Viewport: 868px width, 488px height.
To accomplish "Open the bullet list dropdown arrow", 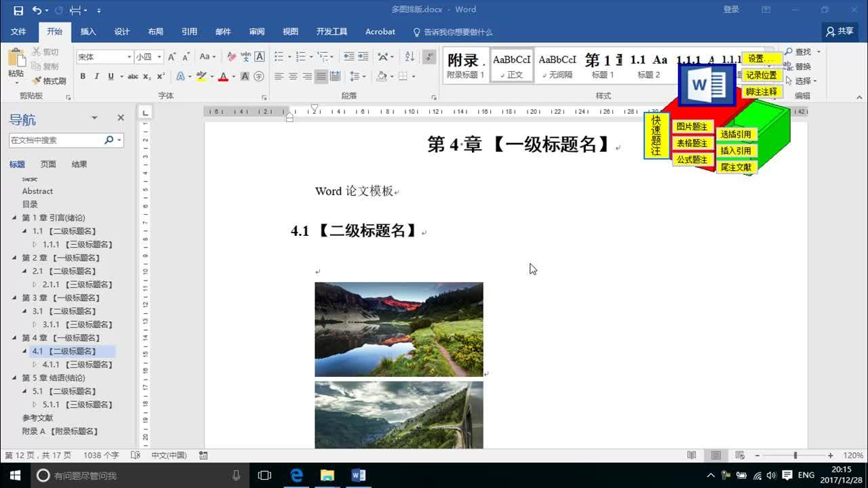I will [x=289, y=57].
